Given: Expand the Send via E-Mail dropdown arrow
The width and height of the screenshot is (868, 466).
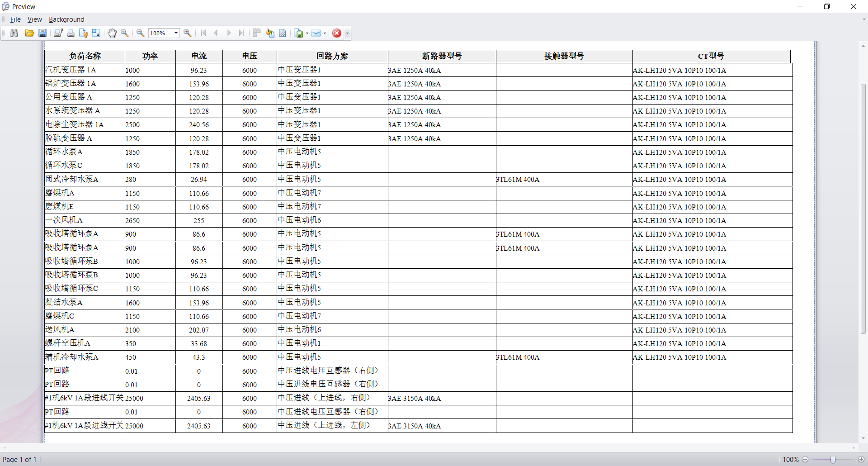Looking at the screenshot, I should (x=325, y=33).
